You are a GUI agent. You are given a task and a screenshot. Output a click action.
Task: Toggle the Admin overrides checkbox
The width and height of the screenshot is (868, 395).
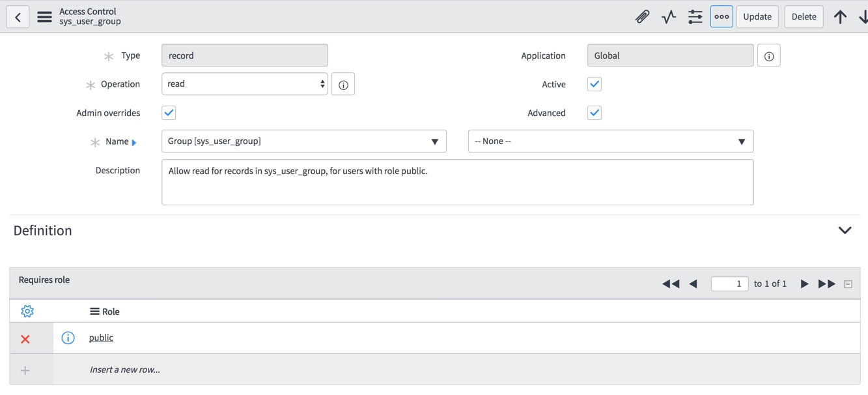[169, 113]
